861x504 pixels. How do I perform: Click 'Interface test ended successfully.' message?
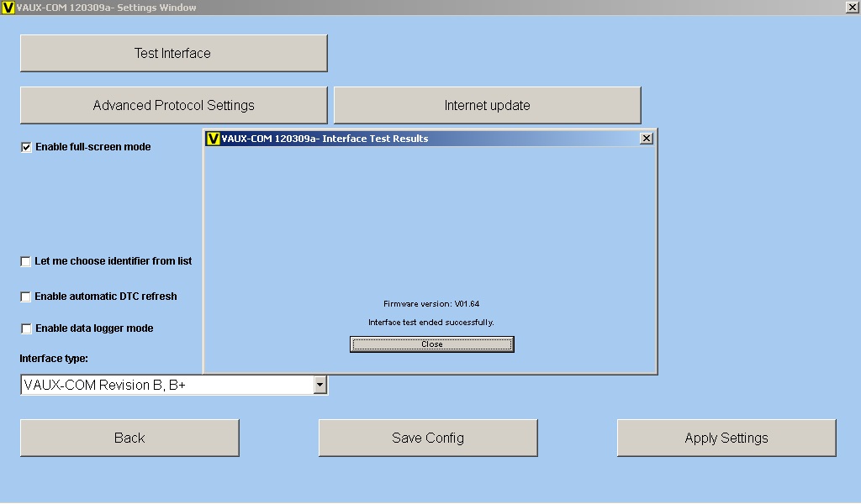click(431, 323)
